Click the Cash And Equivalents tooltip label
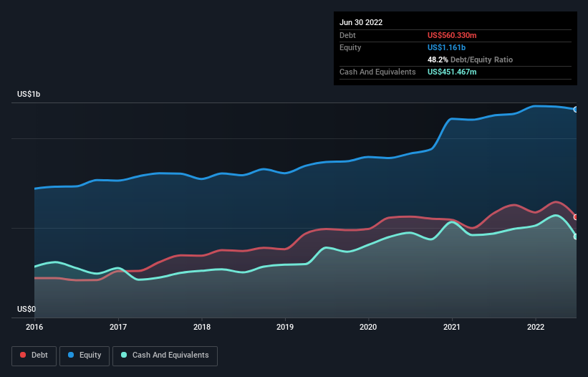This screenshot has width=588, height=377. pos(377,72)
